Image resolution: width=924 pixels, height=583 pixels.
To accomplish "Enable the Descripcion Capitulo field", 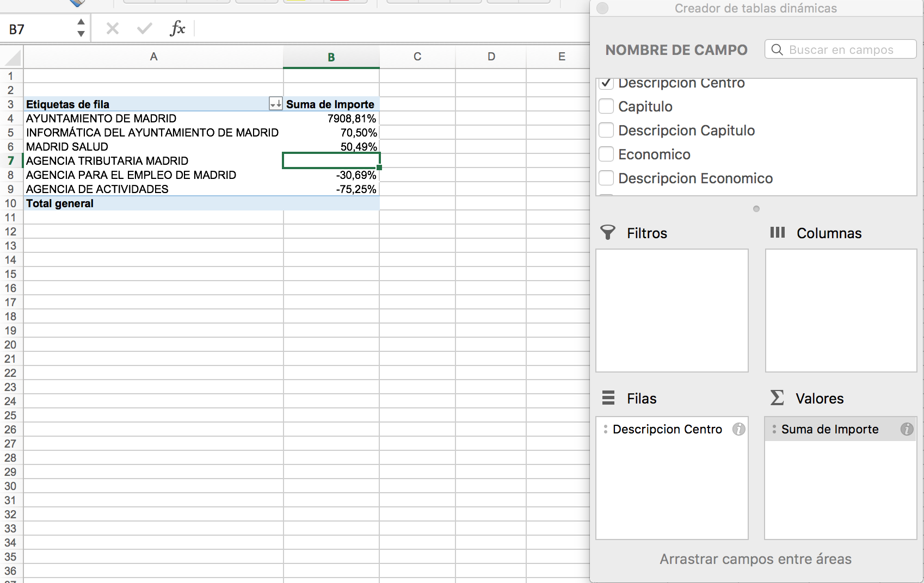I will click(x=606, y=131).
